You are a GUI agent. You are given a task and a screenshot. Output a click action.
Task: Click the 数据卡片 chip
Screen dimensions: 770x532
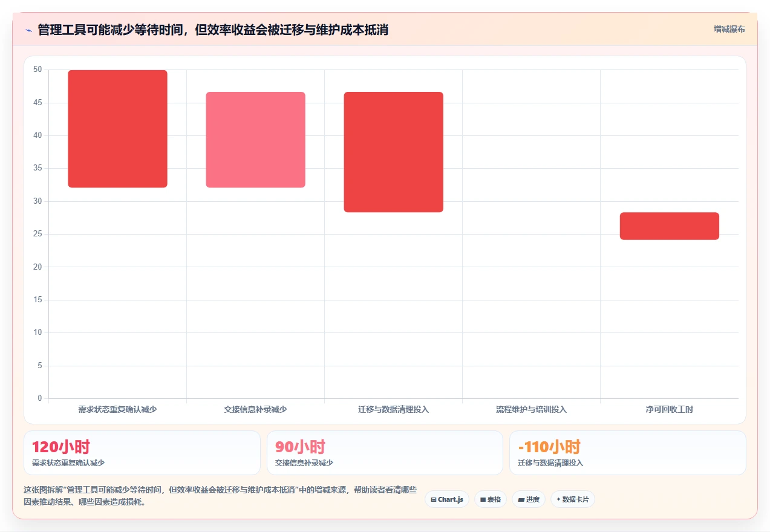coord(573,499)
